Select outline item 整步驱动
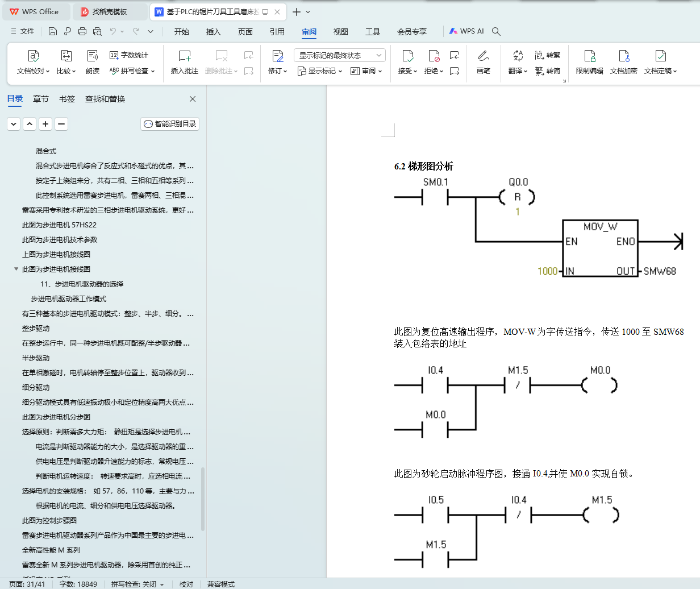This screenshot has height=589, width=700. pyautogui.click(x=36, y=329)
